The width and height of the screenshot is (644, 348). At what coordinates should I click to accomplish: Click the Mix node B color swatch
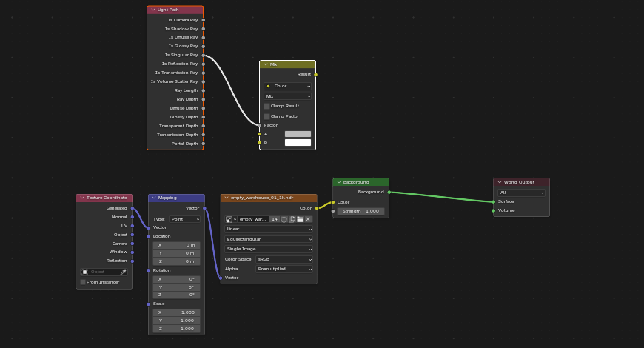pyautogui.click(x=298, y=142)
